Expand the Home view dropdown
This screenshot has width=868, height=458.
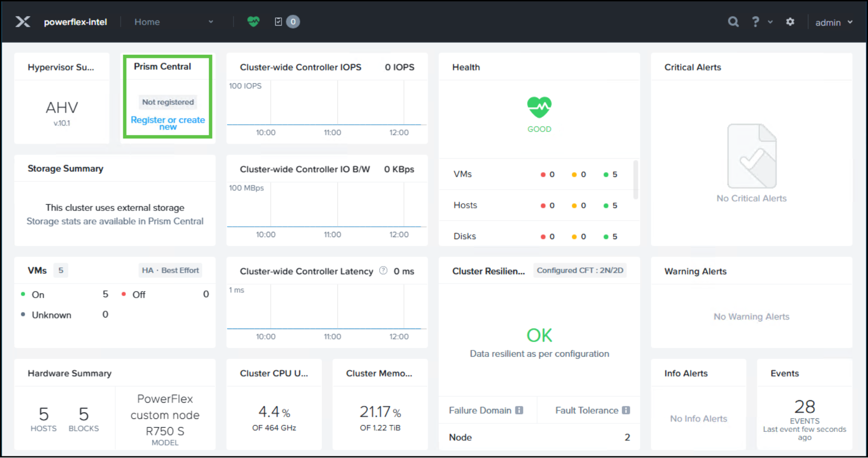tap(174, 22)
